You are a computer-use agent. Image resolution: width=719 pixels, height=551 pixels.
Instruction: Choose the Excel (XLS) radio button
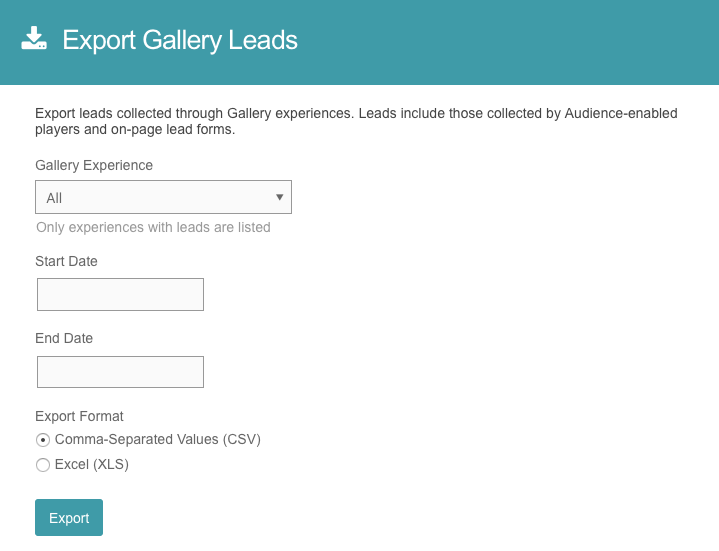pyautogui.click(x=43, y=465)
